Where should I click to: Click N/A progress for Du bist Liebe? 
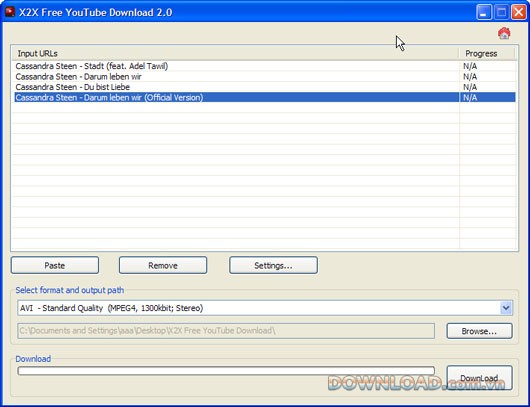tap(470, 87)
